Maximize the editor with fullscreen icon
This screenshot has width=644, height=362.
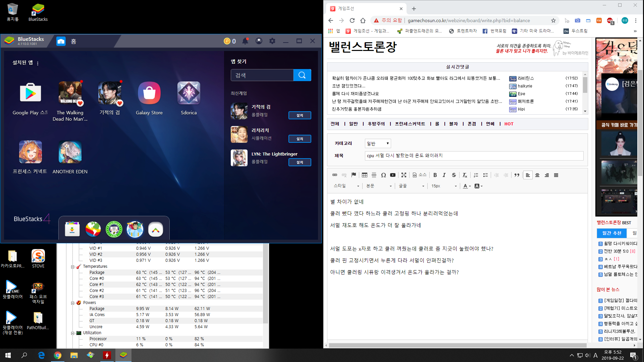[404, 175]
